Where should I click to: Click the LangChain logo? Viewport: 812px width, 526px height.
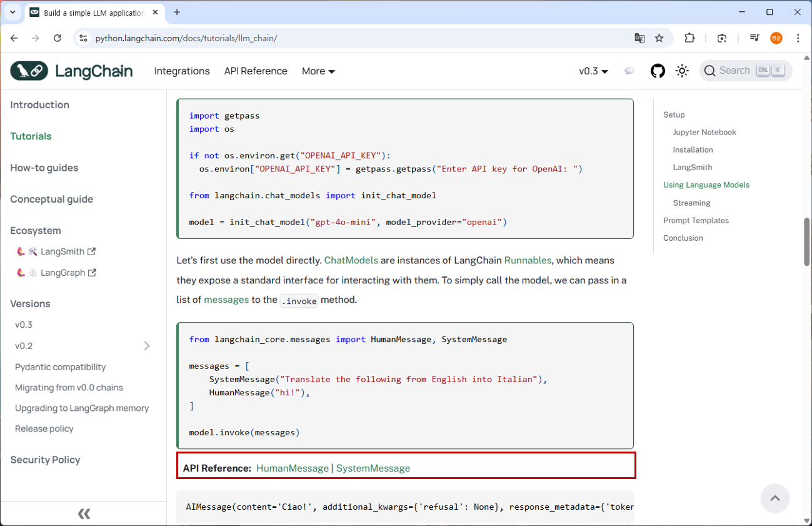71,71
